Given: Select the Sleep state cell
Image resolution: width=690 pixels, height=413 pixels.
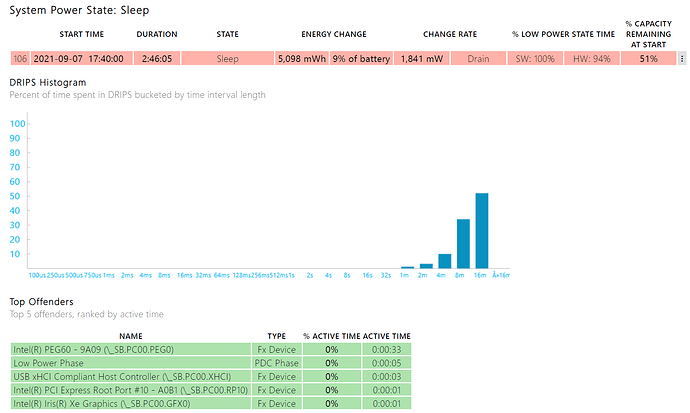Looking at the screenshot, I should 228,58.
